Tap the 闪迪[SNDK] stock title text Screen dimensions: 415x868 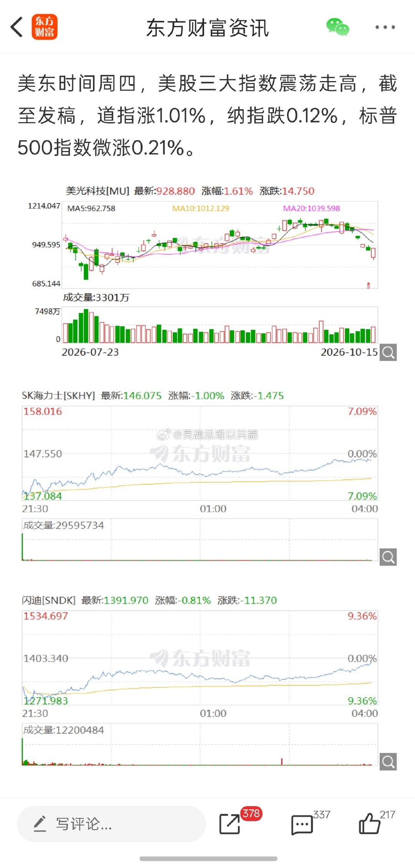[49, 600]
